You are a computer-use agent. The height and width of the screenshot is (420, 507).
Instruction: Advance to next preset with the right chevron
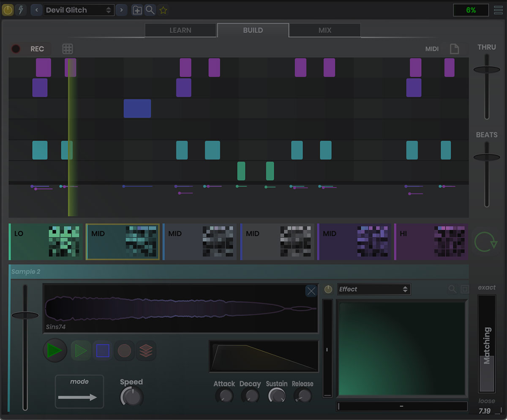coord(121,10)
